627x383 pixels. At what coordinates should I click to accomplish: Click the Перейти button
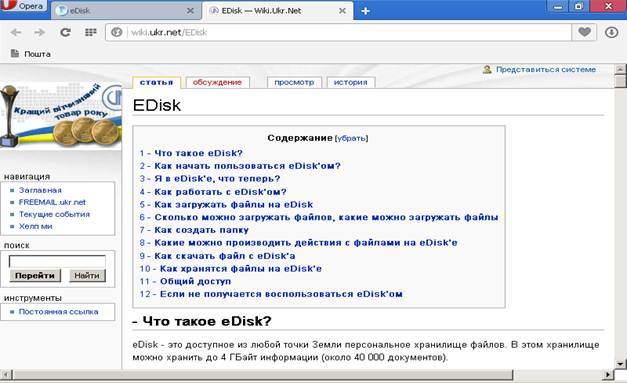pos(35,275)
